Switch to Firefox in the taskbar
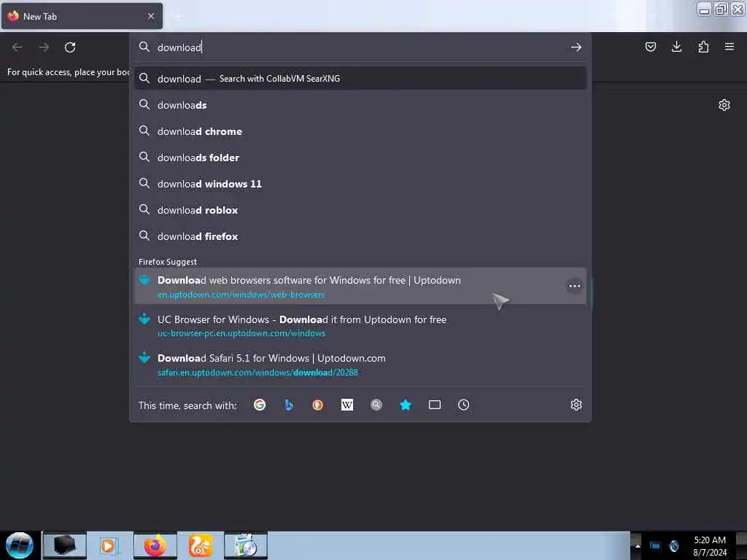 [155, 545]
